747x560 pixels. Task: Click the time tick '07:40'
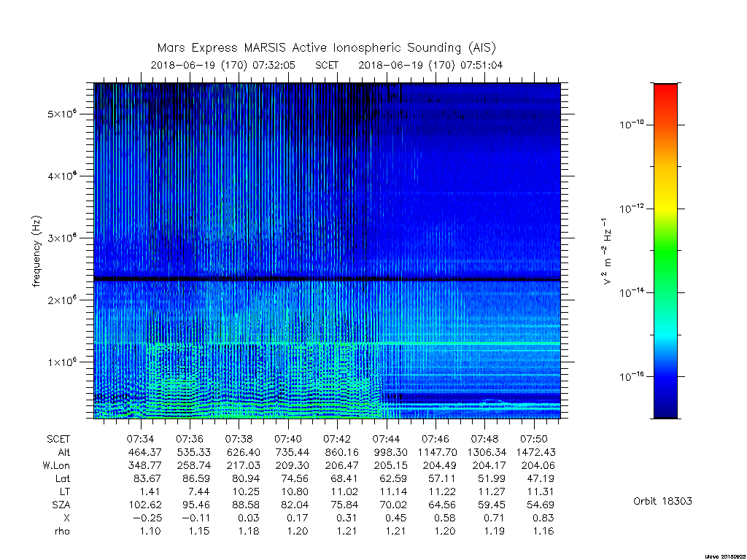[x=287, y=439]
